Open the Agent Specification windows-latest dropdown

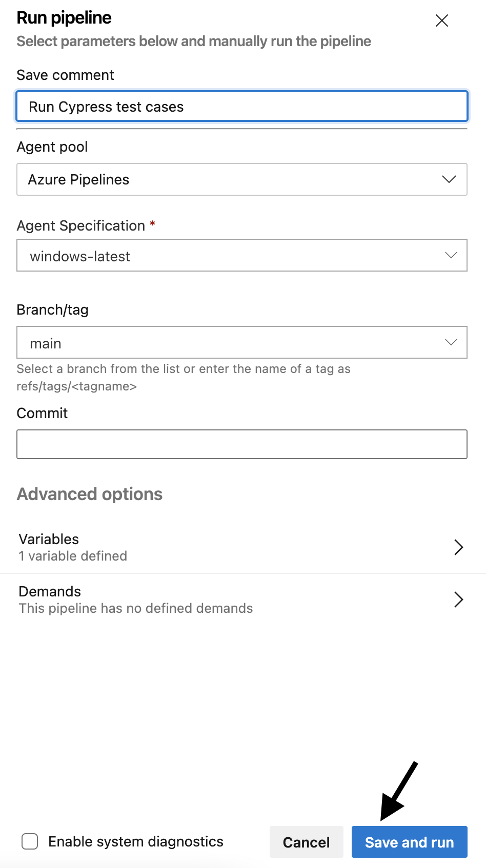pyautogui.click(x=242, y=255)
